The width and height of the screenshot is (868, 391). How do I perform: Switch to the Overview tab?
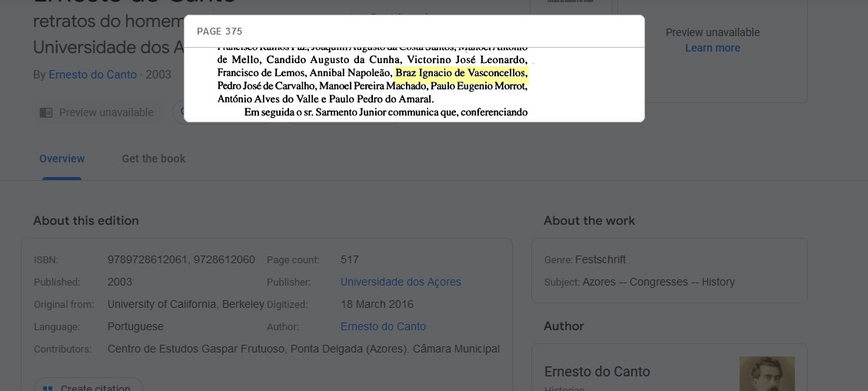[x=62, y=159]
